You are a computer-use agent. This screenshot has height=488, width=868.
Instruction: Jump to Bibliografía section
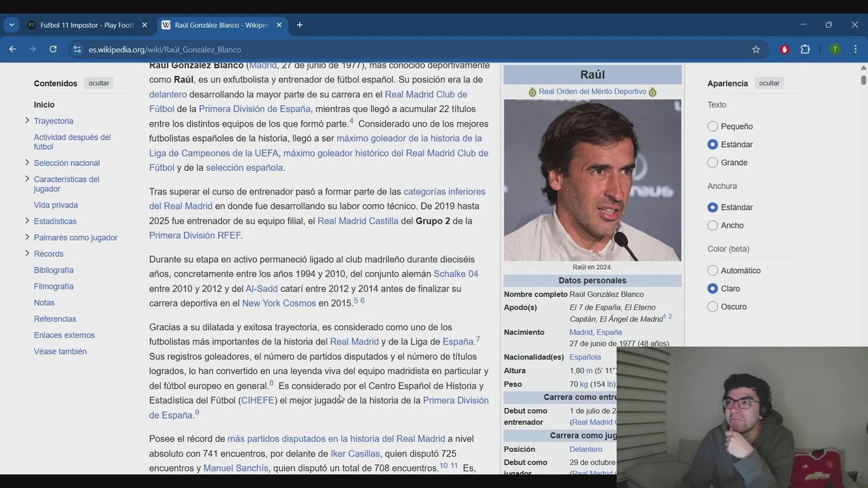click(x=54, y=270)
